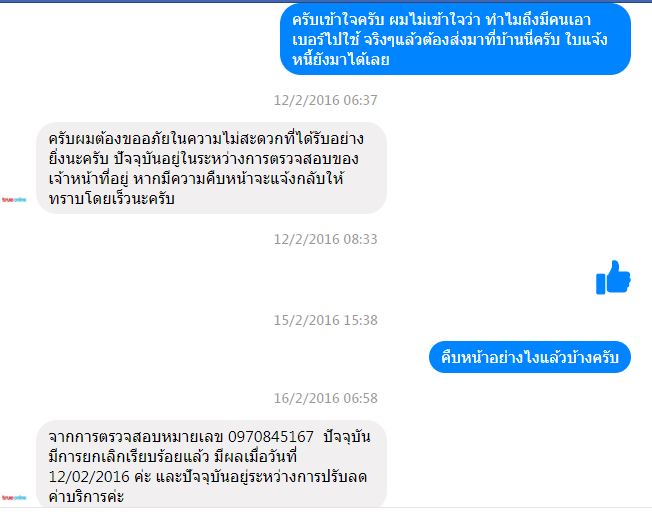Click the text หนี้ยังมาได้เลย in top bubble
This screenshot has height=514, width=652.
[x=341, y=59]
